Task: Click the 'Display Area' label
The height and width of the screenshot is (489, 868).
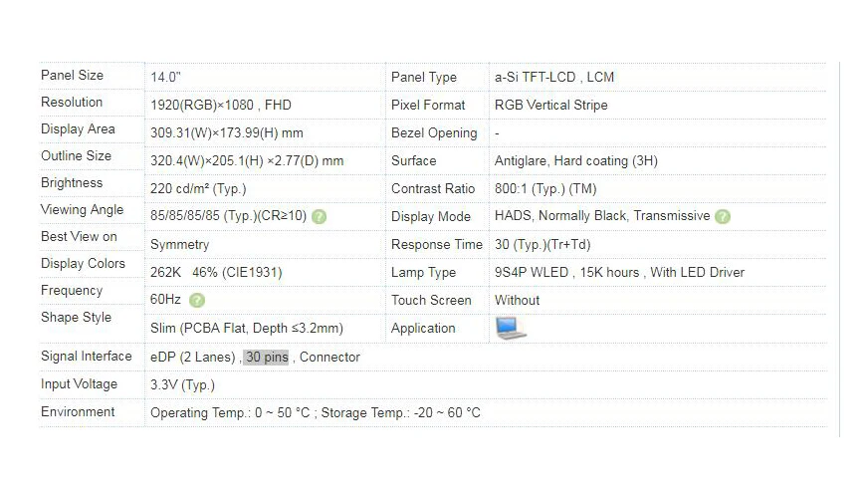Action: coord(78,129)
